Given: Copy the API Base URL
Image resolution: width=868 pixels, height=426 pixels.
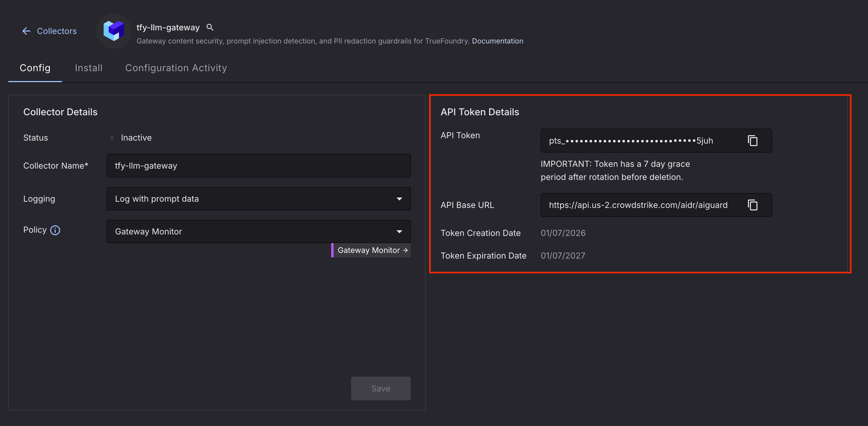Looking at the screenshot, I should [752, 205].
